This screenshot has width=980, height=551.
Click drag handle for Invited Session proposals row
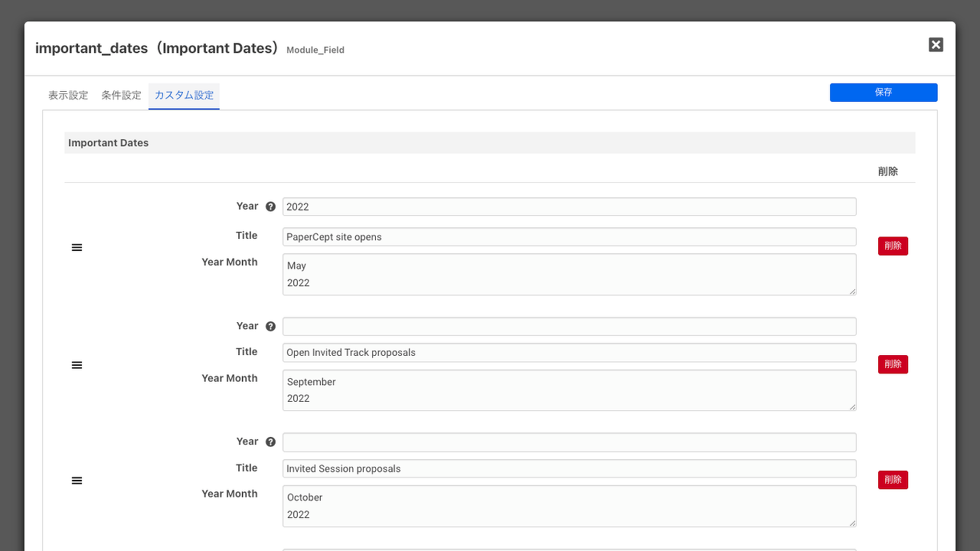click(x=77, y=481)
